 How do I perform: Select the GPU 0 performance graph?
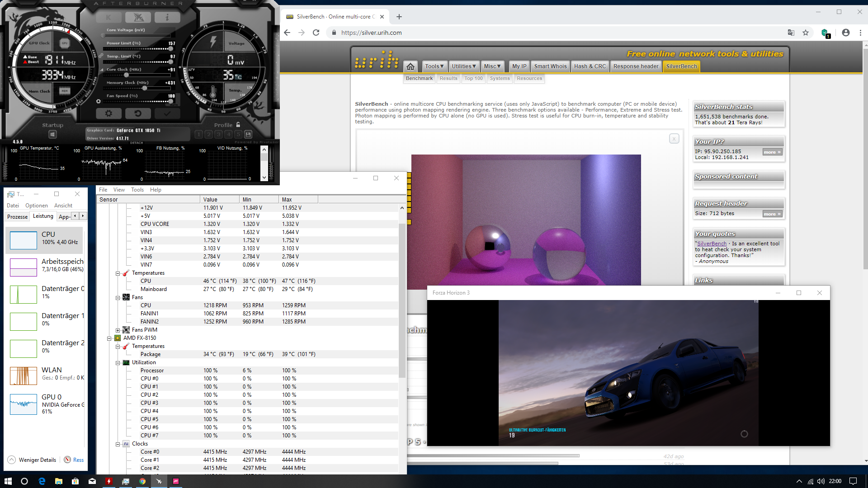[24, 404]
